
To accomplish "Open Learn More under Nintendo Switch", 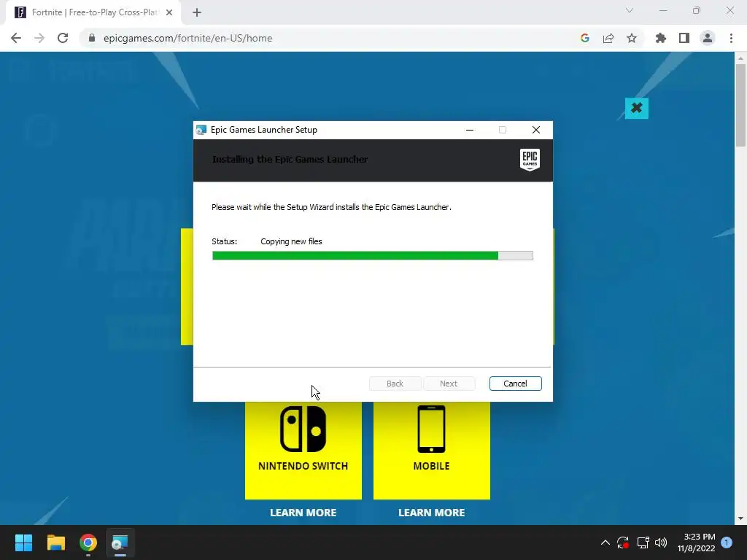I will pyautogui.click(x=303, y=513).
